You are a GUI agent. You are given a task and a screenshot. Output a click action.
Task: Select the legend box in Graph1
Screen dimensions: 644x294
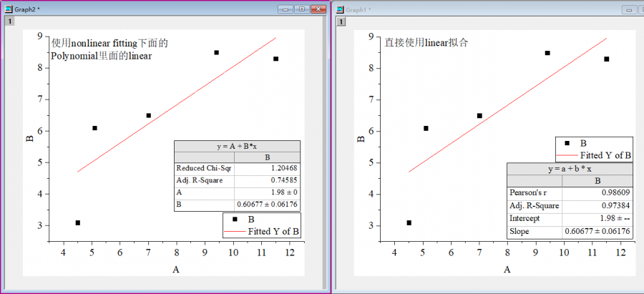(594, 149)
